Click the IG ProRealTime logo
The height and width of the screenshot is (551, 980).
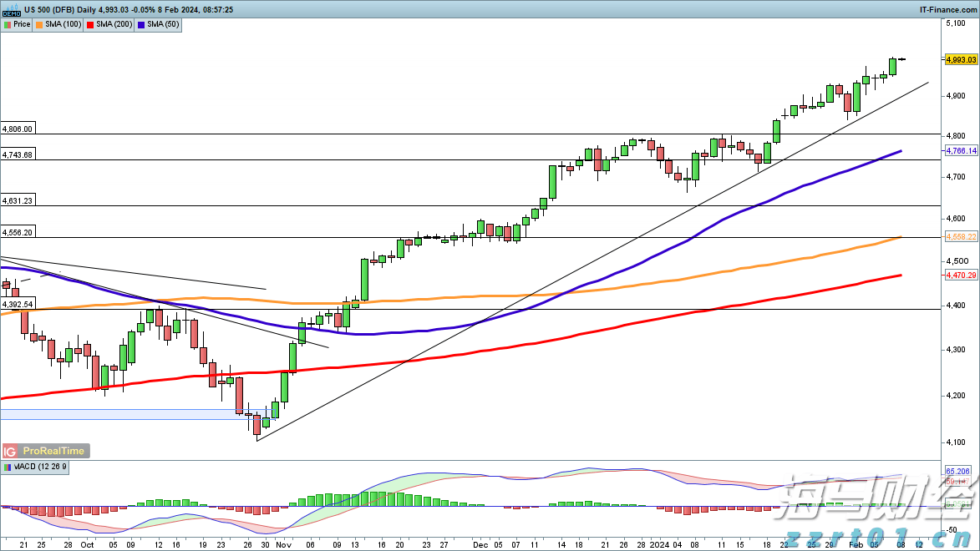(45, 451)
